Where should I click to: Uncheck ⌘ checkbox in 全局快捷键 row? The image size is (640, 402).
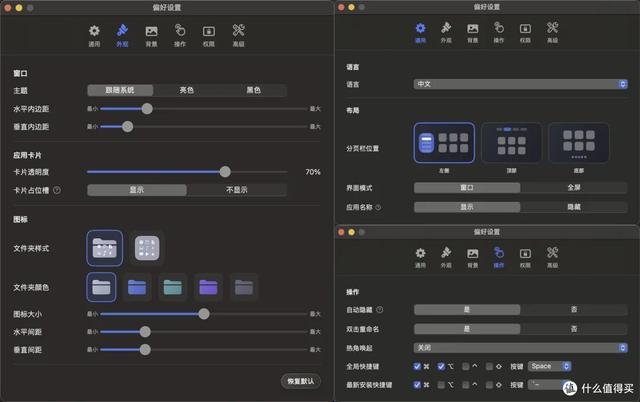pos(417,366)
